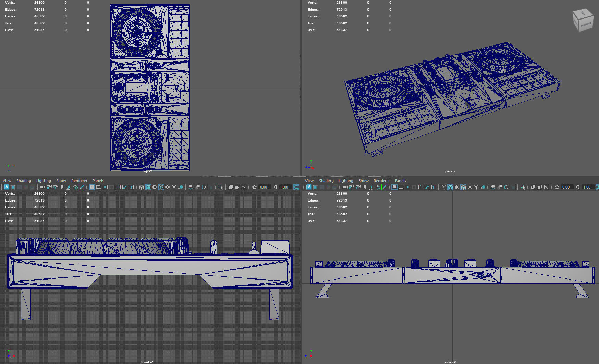
Task: Toggle Field Chart in front viewport toolbar
Action: tap(118, 187)
